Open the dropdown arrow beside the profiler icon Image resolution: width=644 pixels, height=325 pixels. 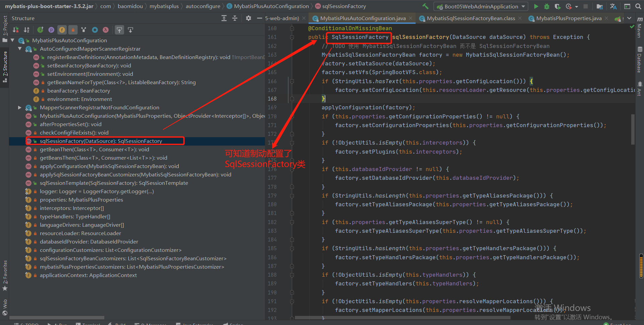(x=577, y=6)
